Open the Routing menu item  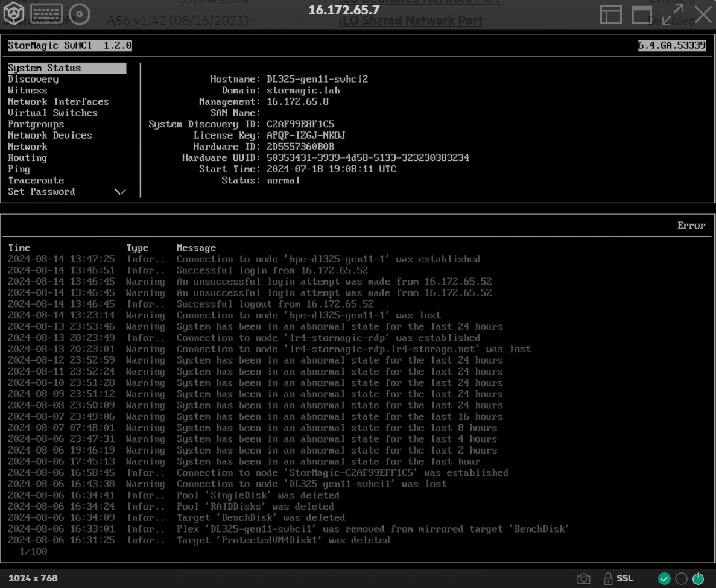pos(27,158)
